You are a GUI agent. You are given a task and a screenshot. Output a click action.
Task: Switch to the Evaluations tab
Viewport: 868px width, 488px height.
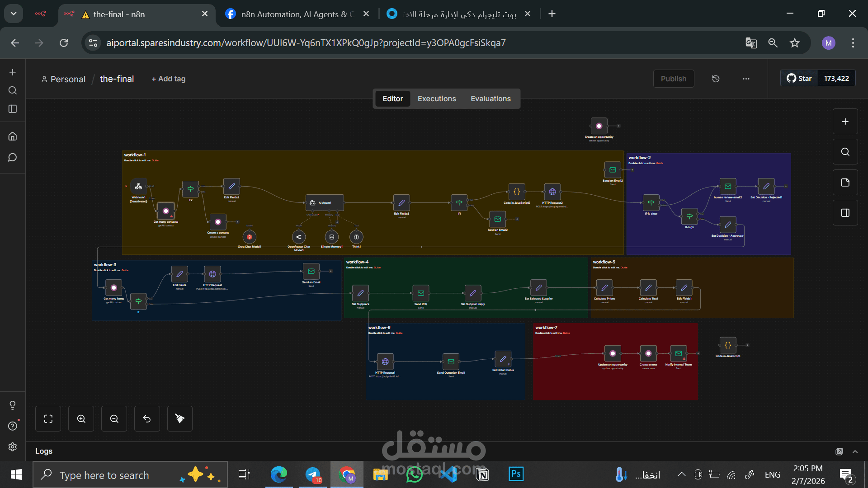click(x=491, y=99)
